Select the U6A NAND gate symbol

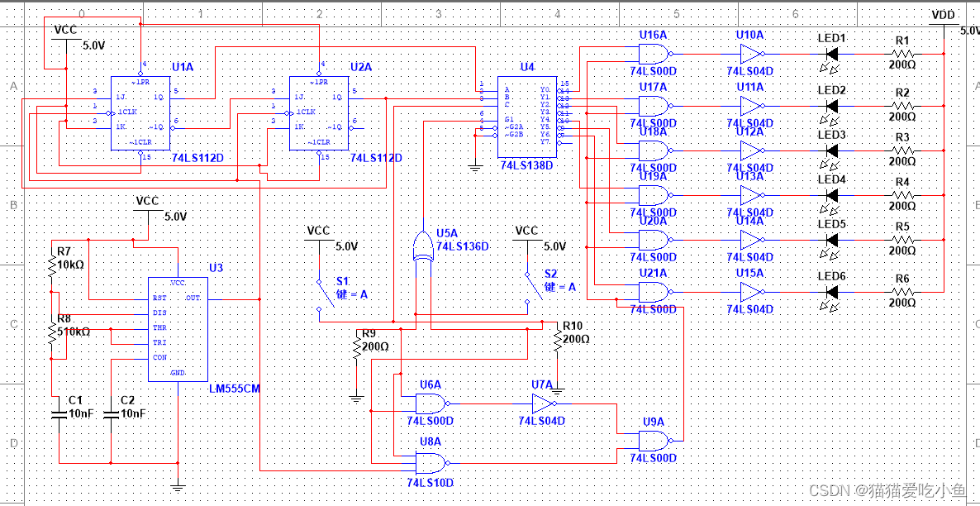tap(433, 403)
